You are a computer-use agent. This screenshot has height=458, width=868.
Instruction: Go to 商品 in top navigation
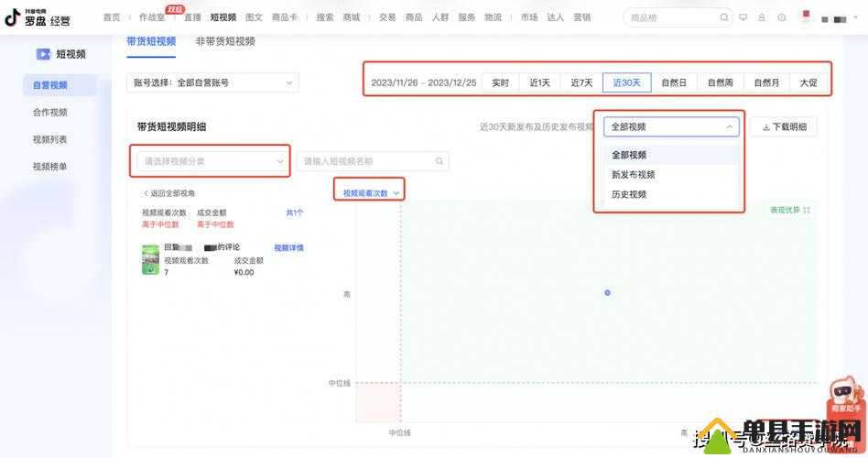click(414, 17)
